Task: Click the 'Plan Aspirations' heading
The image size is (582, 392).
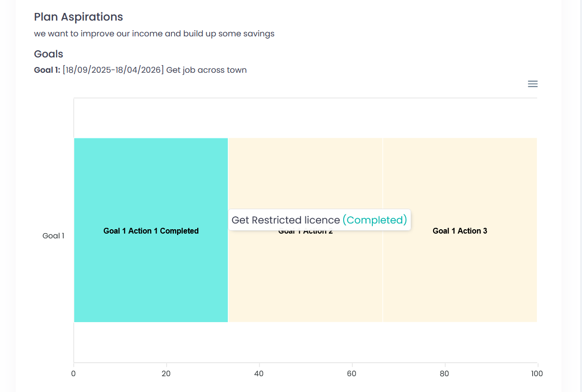Action: coord(78,17)
